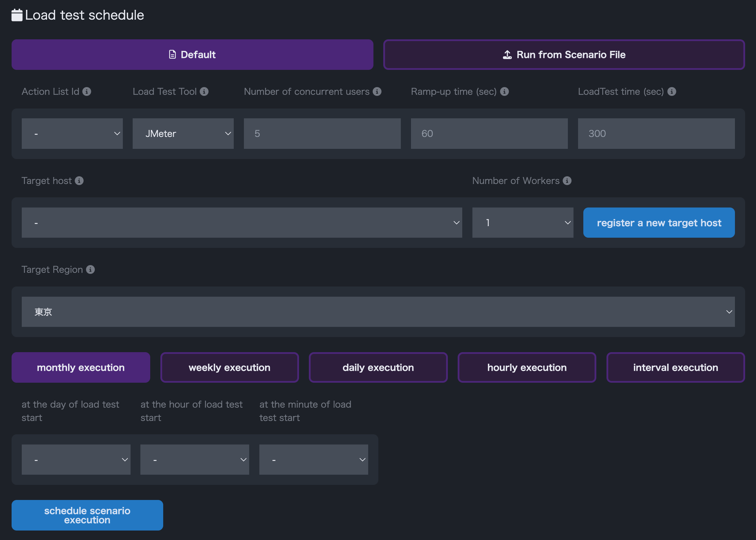Click Target host info icon
The image size is (756, 540).
click(x=79, y=181)
